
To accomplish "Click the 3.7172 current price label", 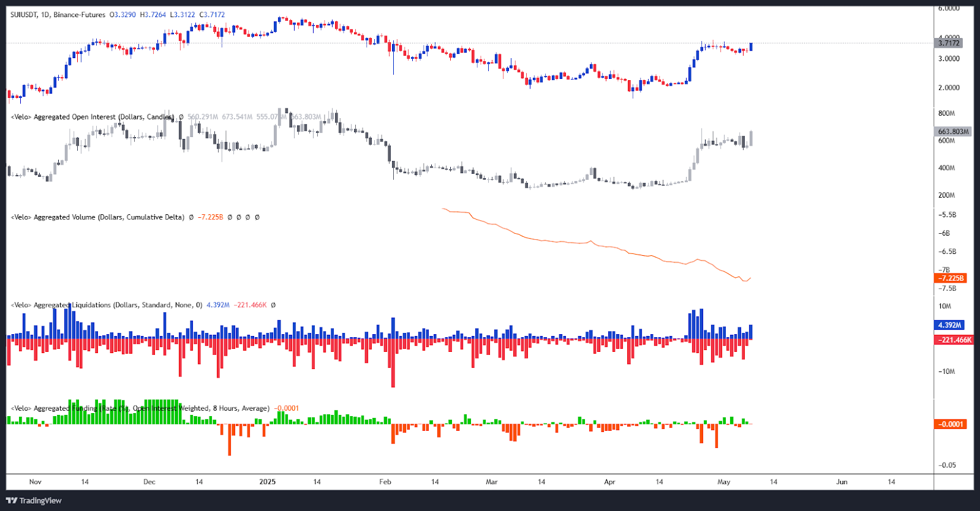I will pyautogui.click(x=949, y=43).
